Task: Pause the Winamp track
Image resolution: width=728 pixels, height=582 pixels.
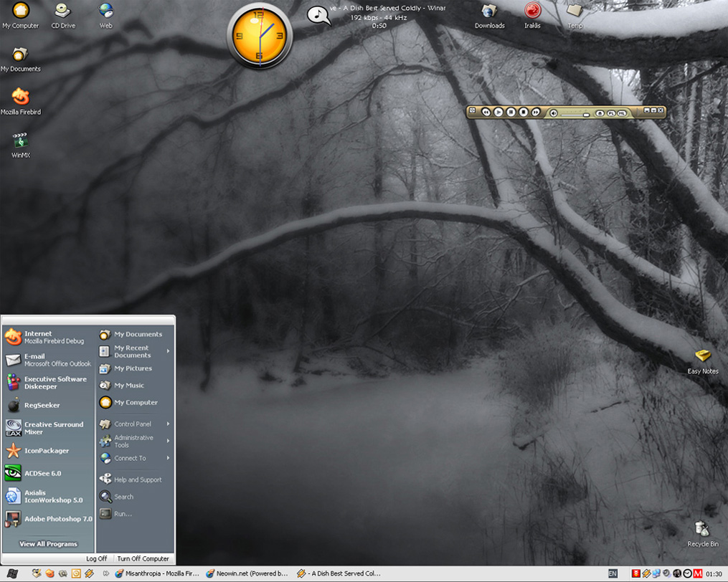Action: coord(511,113)
